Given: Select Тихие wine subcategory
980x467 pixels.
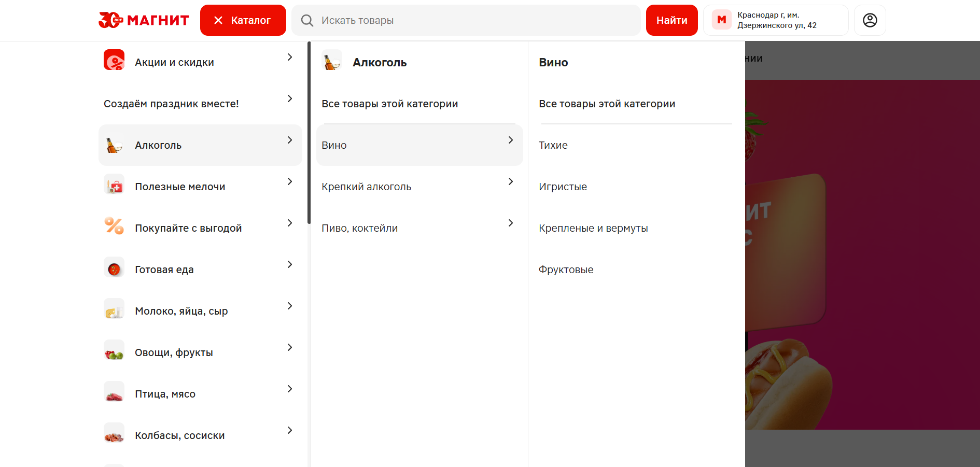Looking at the screenshot, I should pyautogui.click(x=553, y=145).
